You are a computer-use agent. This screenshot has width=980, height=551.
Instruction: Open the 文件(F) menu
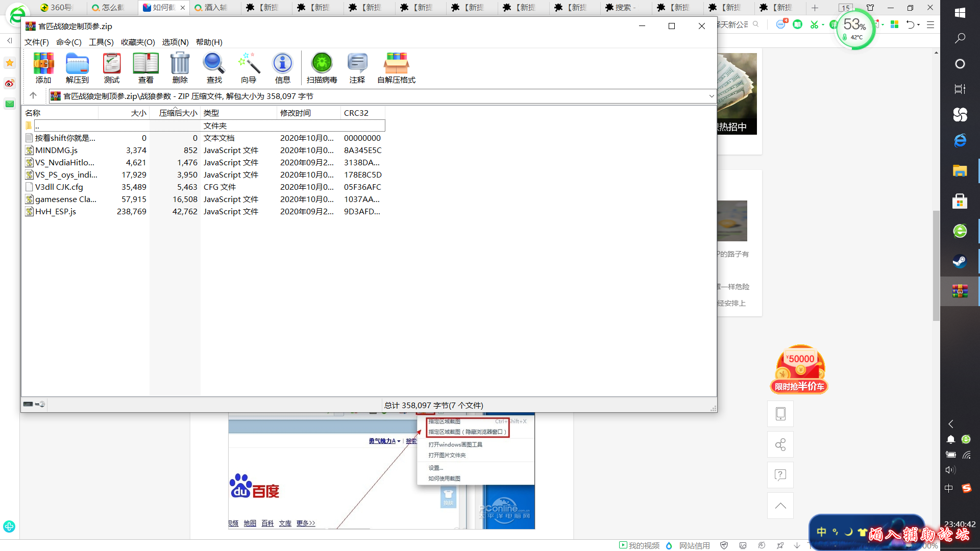(x=37, y=42)
